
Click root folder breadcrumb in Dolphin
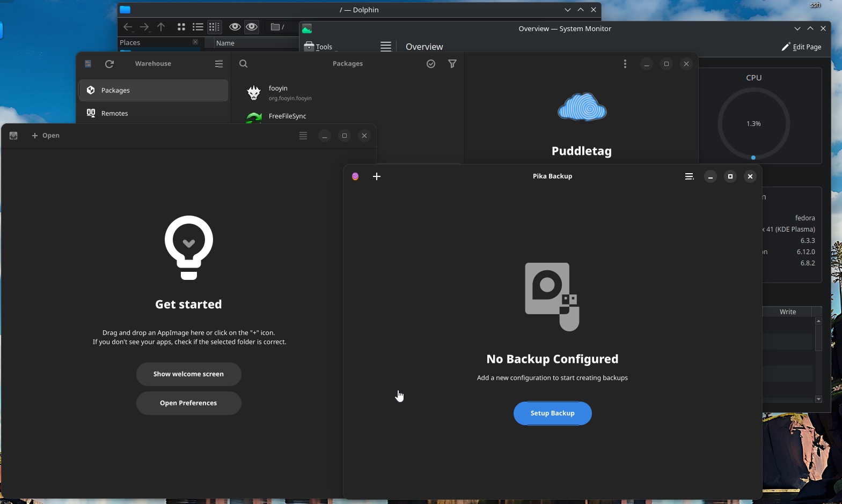click(278, 27)
